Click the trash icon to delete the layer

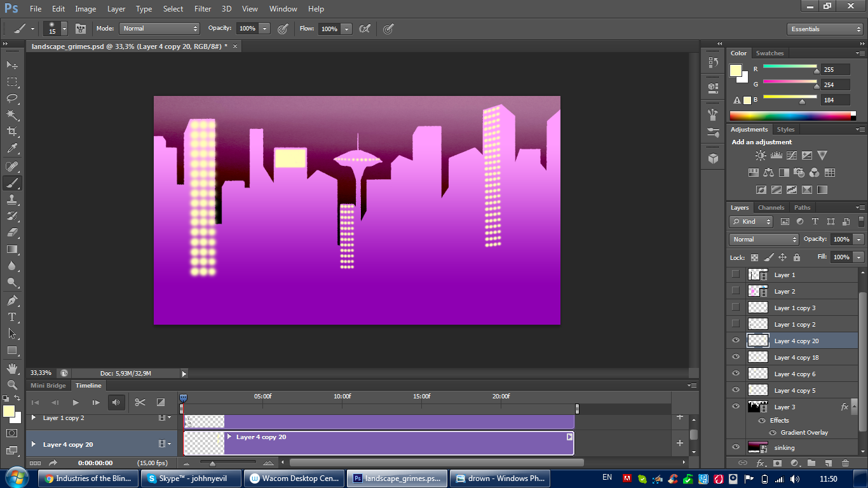[x=845, y=463]
